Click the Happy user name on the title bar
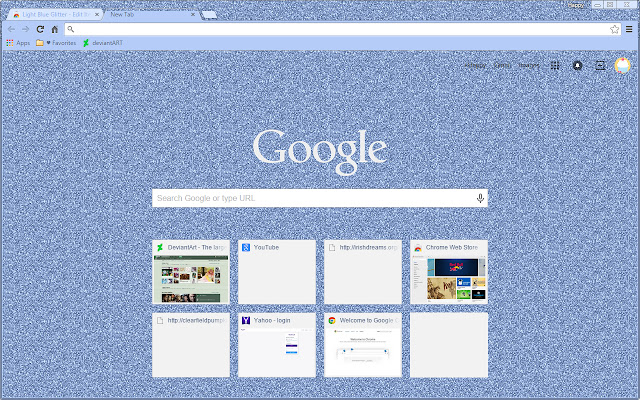Viewport: 640px width, 400px height. 576,5
